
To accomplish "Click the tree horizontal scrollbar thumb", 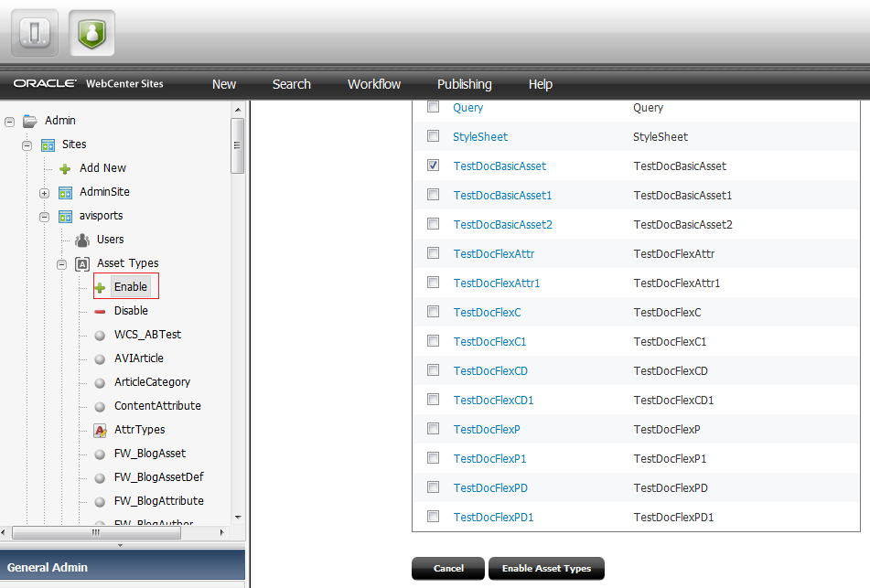I will (x=96, y=532).
